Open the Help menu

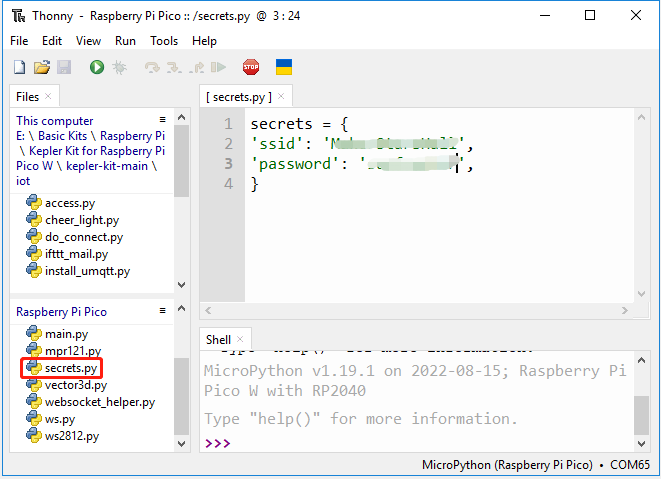pos(204,41)
